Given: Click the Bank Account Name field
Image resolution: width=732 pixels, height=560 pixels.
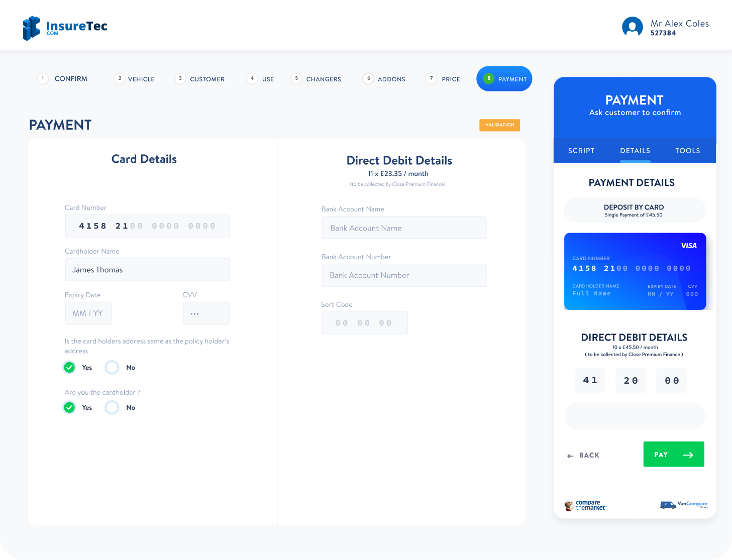Looking at the screenshot, I should [404, 228].
